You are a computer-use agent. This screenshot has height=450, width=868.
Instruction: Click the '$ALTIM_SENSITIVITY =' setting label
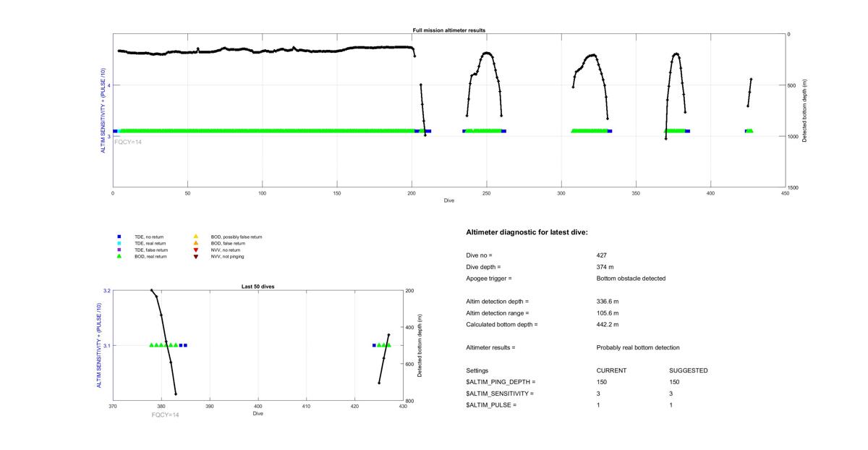pyautogui.click(x=501, y=394)
